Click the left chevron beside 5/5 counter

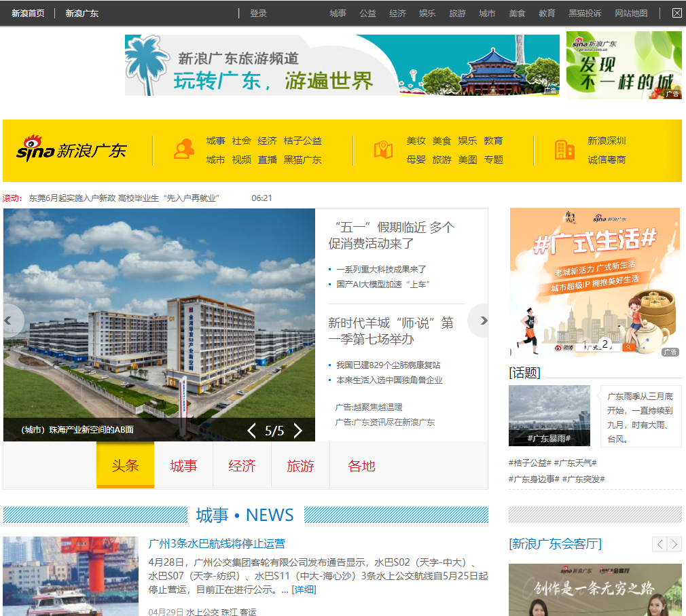tap(251, 431)
